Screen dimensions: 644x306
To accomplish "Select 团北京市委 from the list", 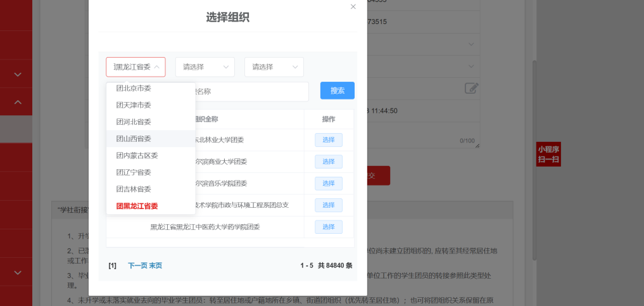I will click(134, 88).
